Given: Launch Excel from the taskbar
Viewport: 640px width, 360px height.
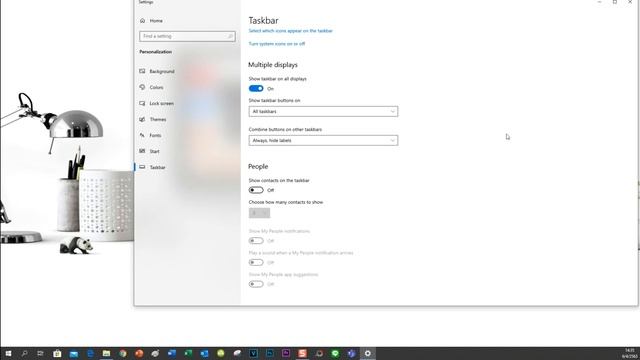Looking at the screenshot, I should 188,353.
